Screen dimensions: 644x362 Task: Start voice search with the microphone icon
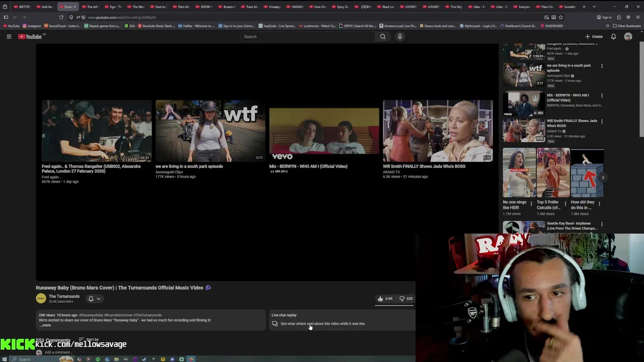400,36
